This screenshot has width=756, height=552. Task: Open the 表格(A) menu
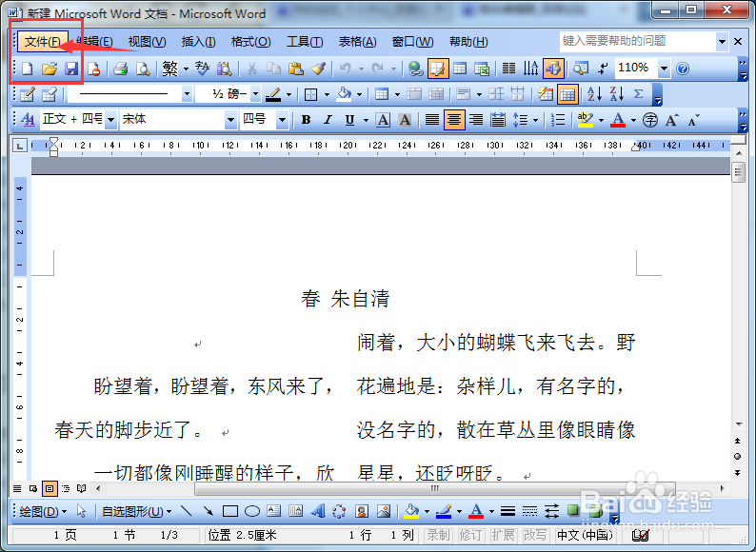coord(357,42)
